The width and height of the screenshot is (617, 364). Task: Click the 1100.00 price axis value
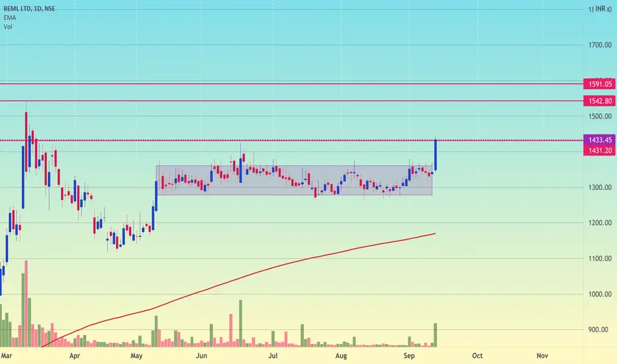(x=600, y=259)
